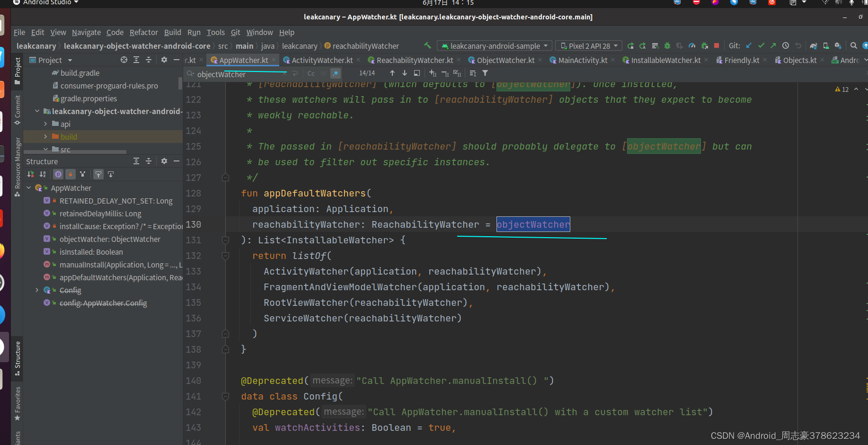The height and width of the screenshot is (445, 868).
Task: Toggle Regex option in find bar
Action: (x=336, y=73)
